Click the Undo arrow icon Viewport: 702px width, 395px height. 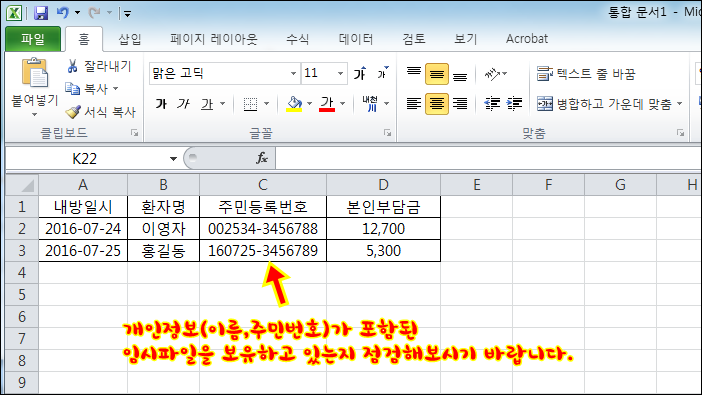point(63,13)
